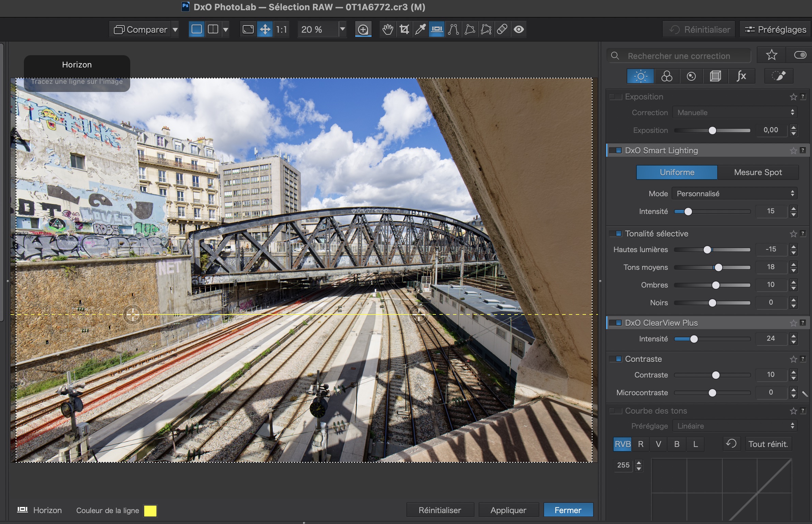Image resolution: width=812 pixels, height=524 pixels.
Task: Enable the Courbe des tons correction
Action: (x=616, y=411)
